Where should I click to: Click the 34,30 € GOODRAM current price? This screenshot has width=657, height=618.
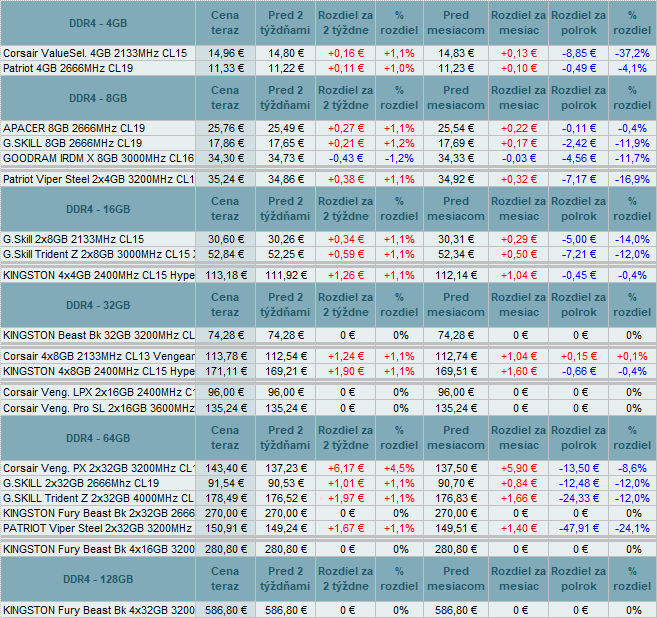pos(225,158)
